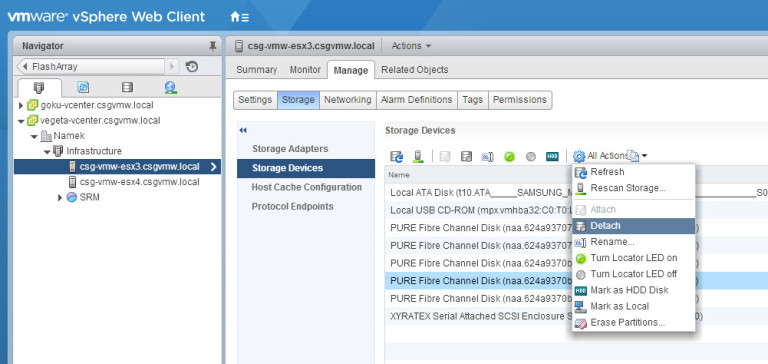Open the Summary tab
The image size is (768, 364).
(x=257, y=70)
